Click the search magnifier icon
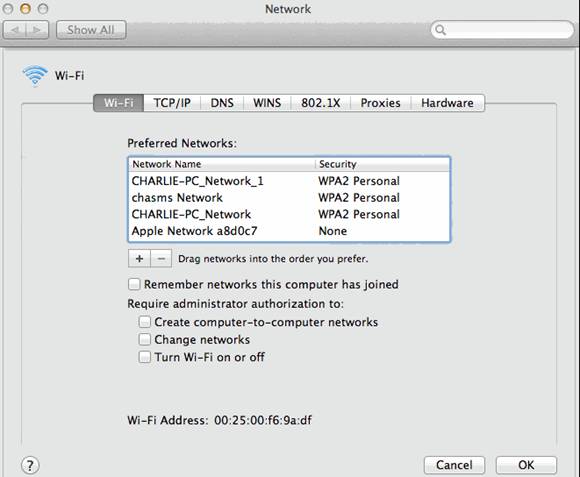Image resolution: width=580 pixels, height=477 pixels. [440, 30]
